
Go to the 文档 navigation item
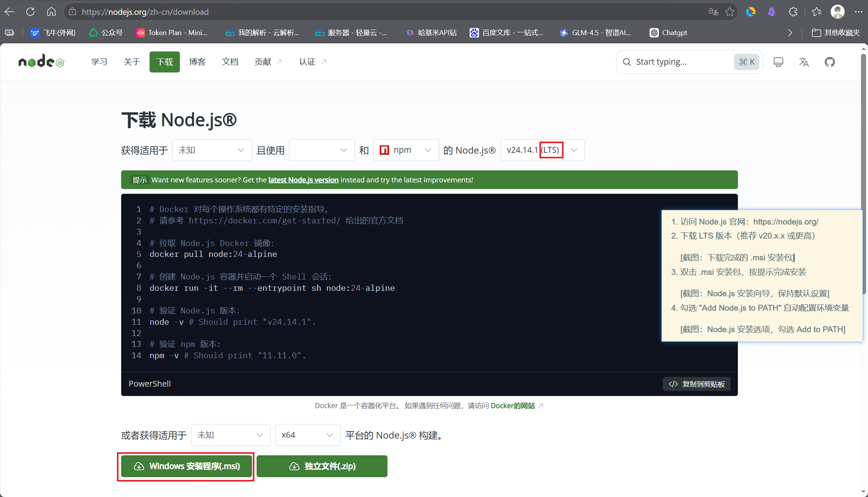click(x=230, y=62)
